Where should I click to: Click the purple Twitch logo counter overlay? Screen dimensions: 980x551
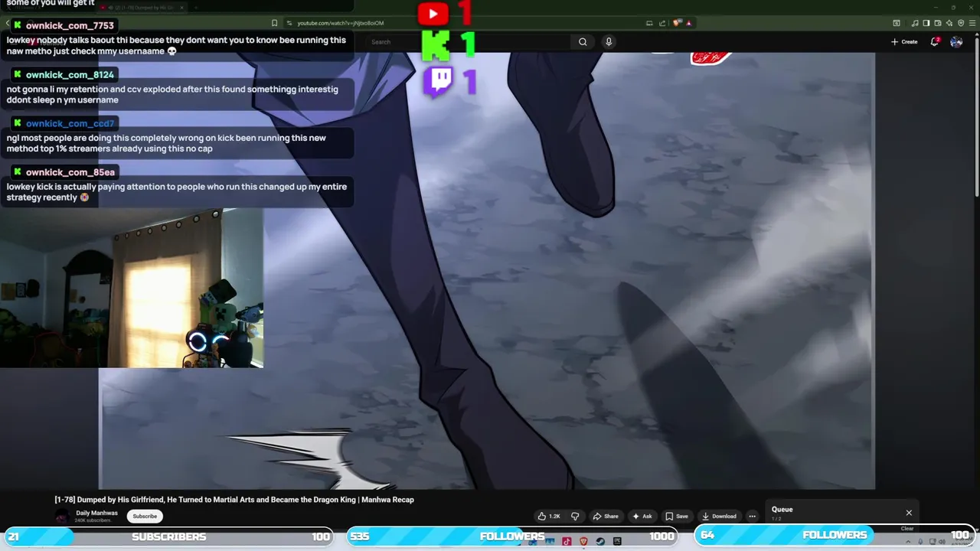pos(439,82)
